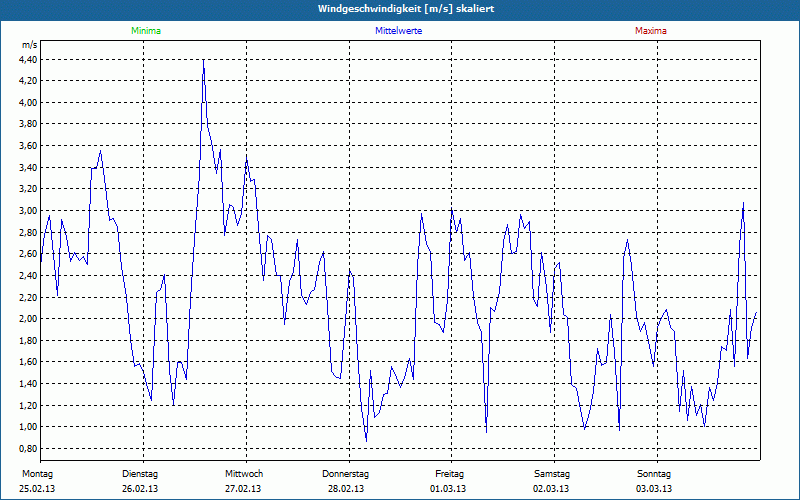Click the 2,40 y-axis value
Viewport: 800px width, 500px height.
pos(29,276)
